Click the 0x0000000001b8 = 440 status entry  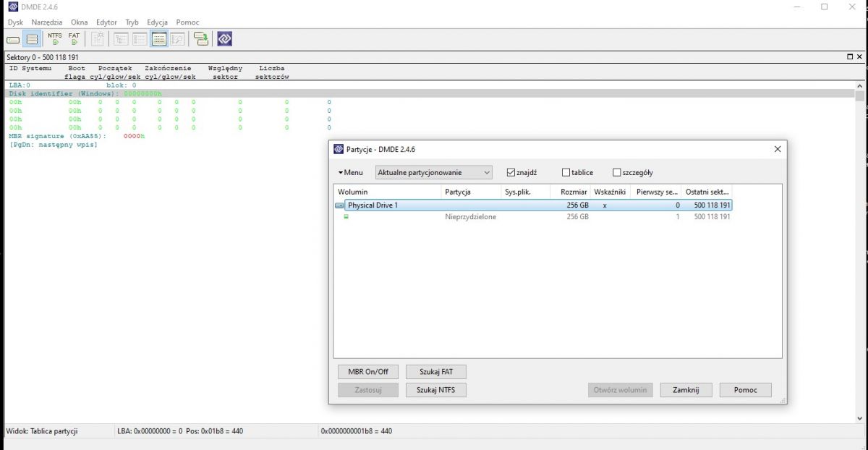(x=356, y=431)
